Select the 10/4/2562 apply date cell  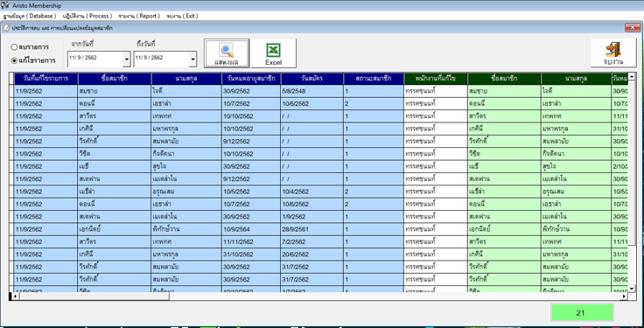pos(312,192)
